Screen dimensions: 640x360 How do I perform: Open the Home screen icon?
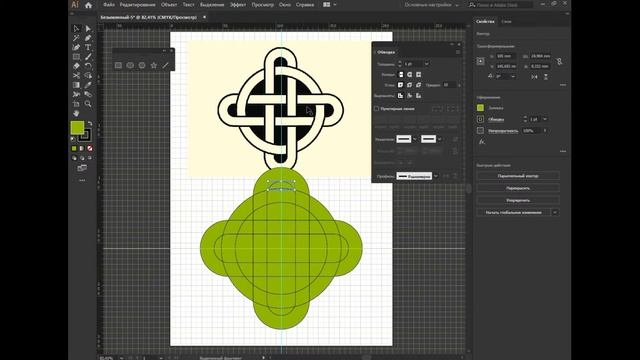(89, 5)
